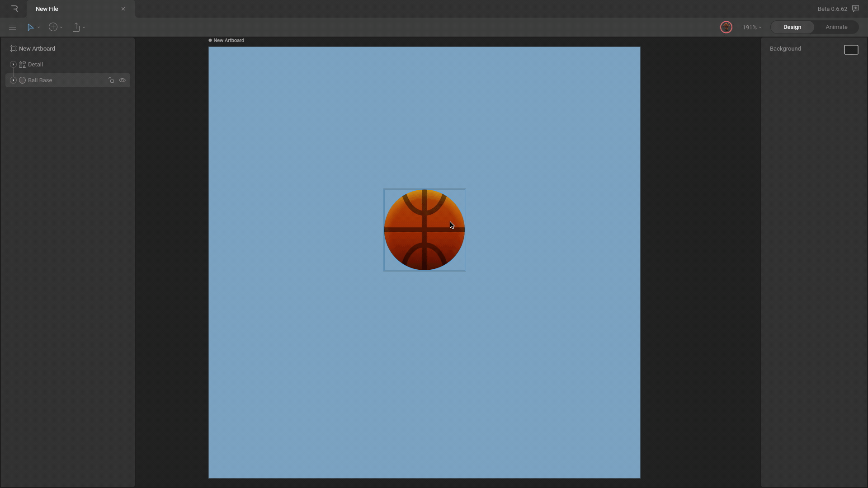868x488 pixels.
Task: Click the Export share icon
Action: (76, 28)
